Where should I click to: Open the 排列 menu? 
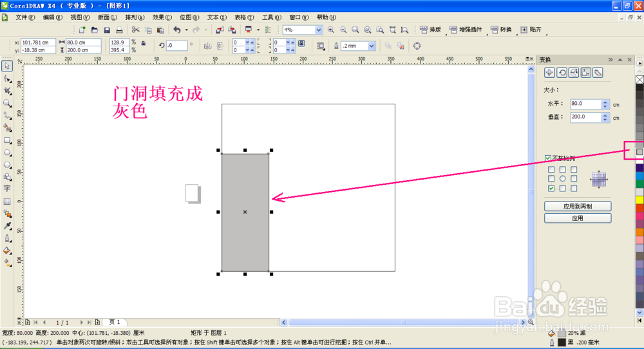point(135,17)
